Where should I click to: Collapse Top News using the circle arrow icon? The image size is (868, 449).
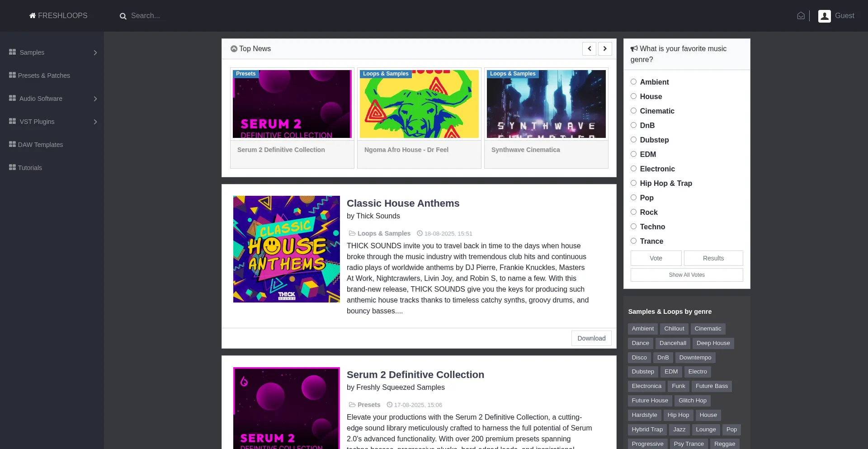coord(234,49)
